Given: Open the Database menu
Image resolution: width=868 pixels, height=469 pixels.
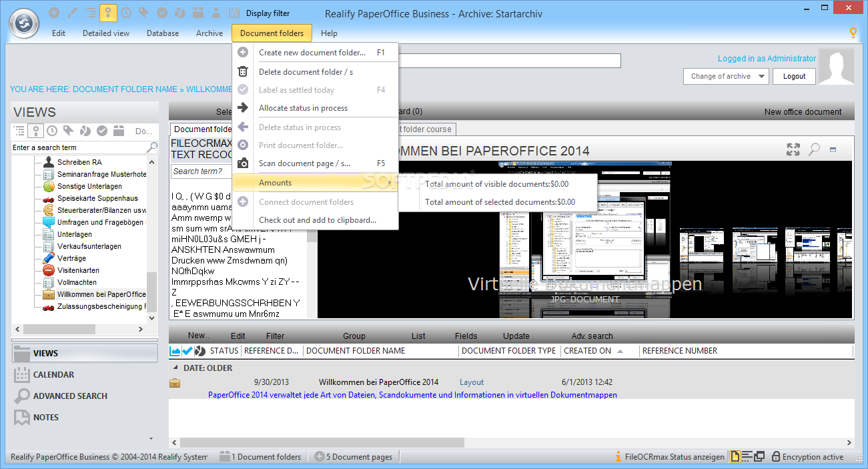Looking at the screenshot, I should [163, 33].
